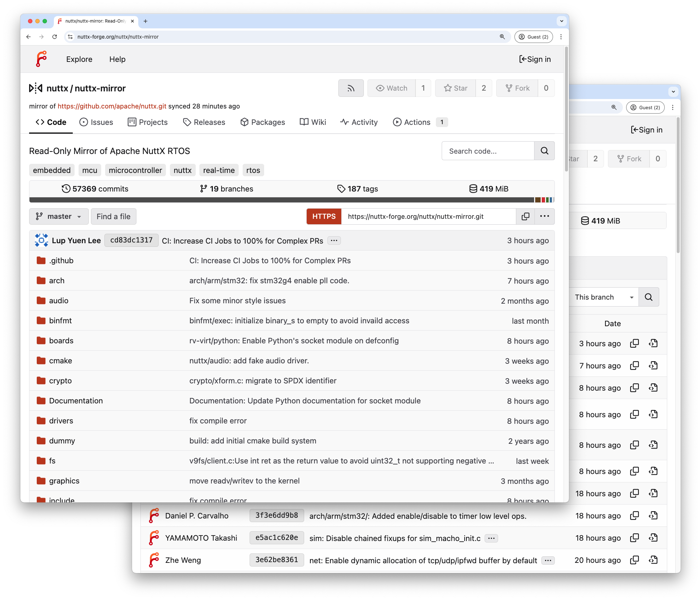Viewport: 700px width, 600px height.
Task: Click the search button beside This branch in back window
Action: coord(648,297)
